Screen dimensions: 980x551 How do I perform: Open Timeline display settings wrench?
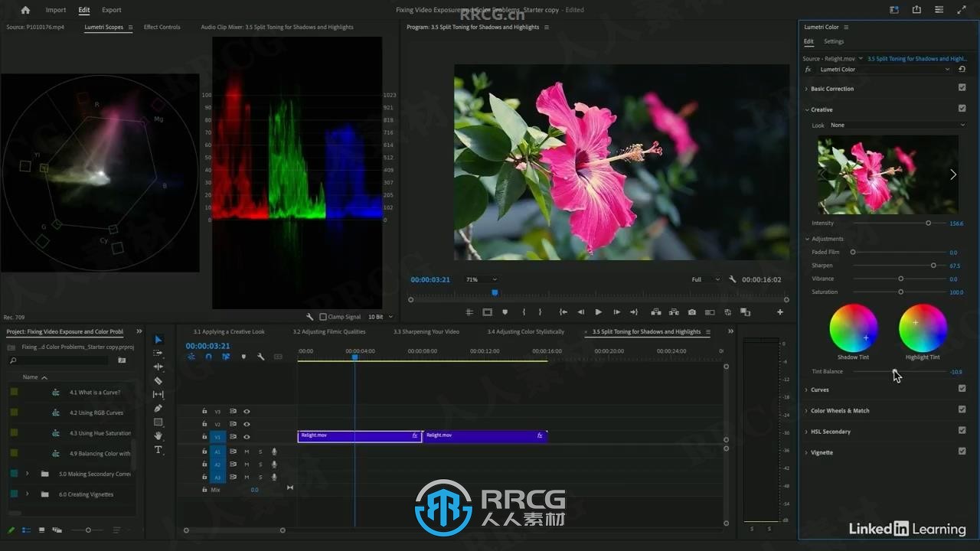[261, 357]
